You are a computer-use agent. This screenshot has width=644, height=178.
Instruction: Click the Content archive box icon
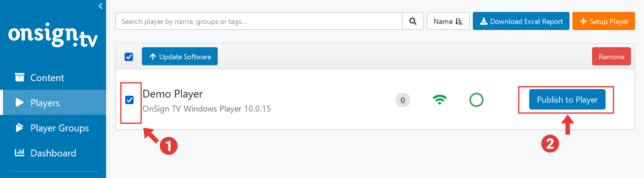19,77
